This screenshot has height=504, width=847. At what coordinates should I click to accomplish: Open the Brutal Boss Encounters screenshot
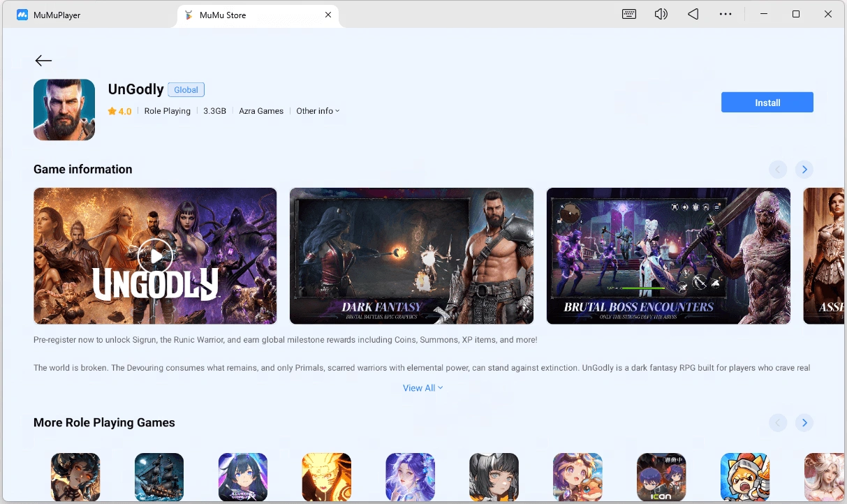[x=668, y=256]
